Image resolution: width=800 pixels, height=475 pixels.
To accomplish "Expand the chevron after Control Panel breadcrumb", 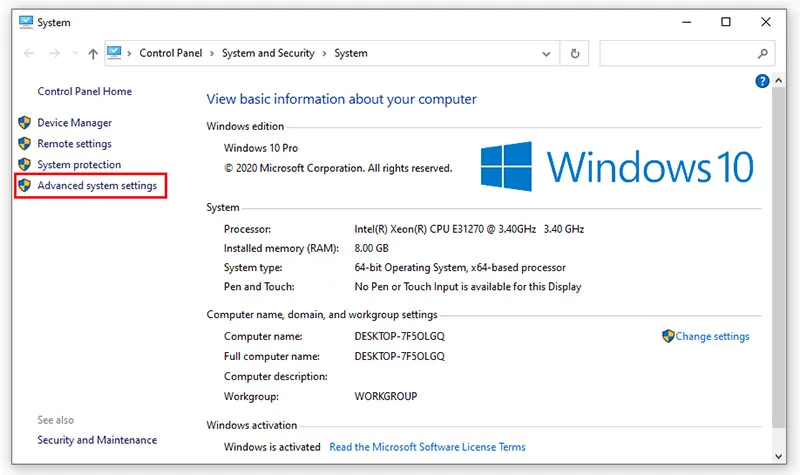I will [212, 54].
